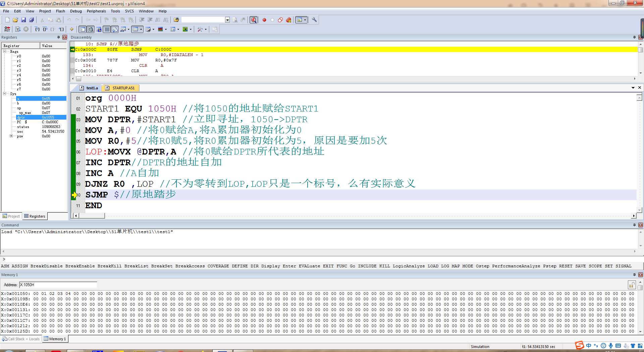The width and height of the screenshot is (644, 352).
Task: Comment the selection icon
Action: pos(158,20)
